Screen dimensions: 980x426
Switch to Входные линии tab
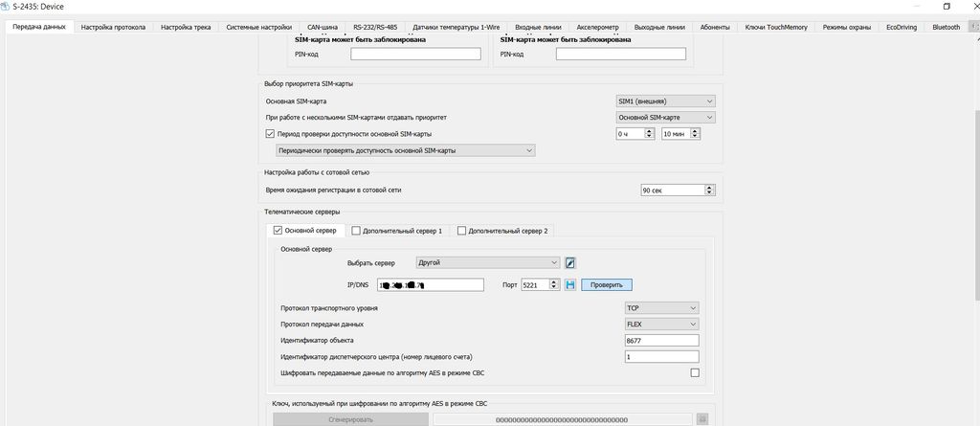(x=538, y=27)
